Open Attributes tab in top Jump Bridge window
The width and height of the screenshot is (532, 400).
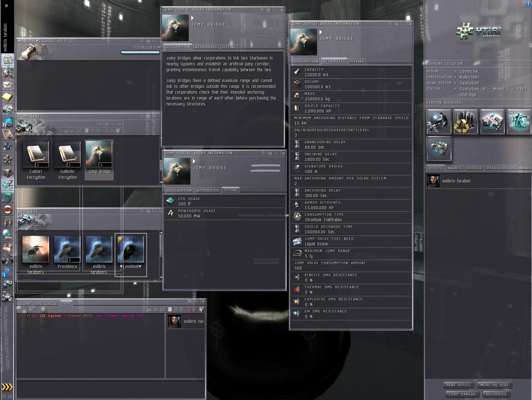click(206, 47)
